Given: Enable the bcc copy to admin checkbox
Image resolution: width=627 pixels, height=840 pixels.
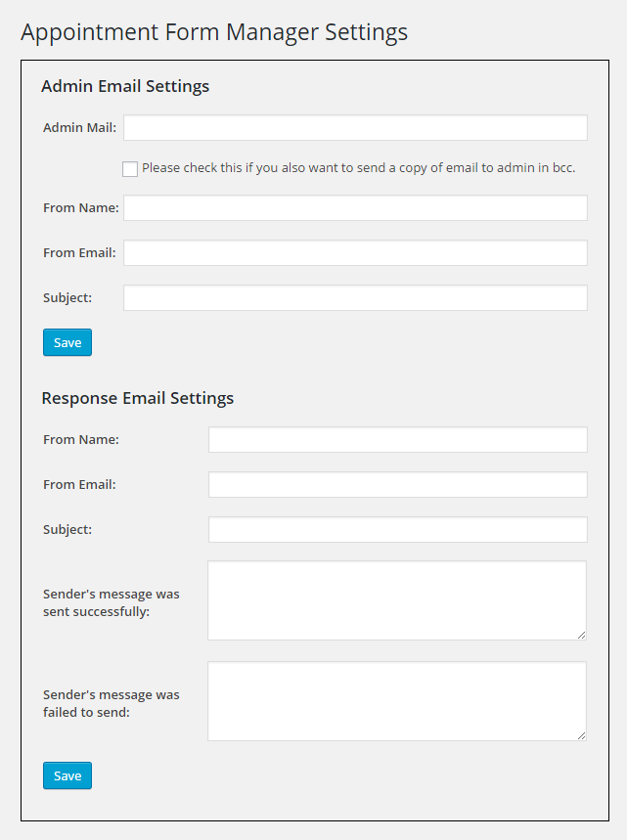Looking at the screenshot, I should (x=130, y=169).
